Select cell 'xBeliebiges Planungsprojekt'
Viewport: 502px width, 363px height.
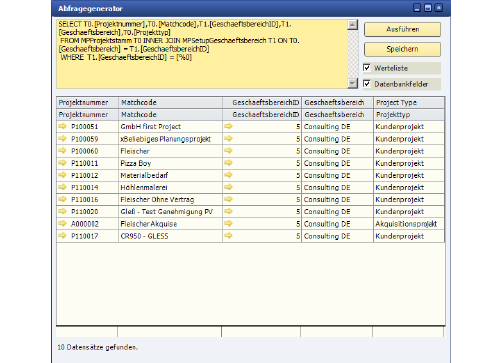[x=170, y=139]
